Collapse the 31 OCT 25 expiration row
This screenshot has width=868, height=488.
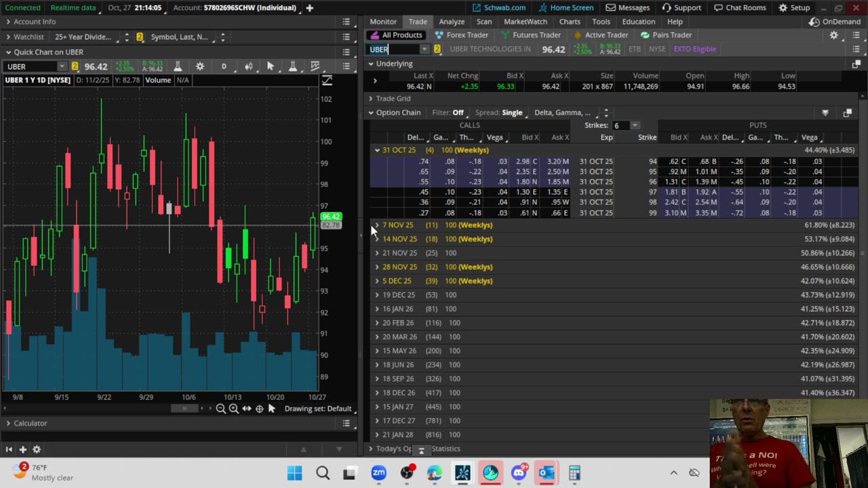point(377,150)
